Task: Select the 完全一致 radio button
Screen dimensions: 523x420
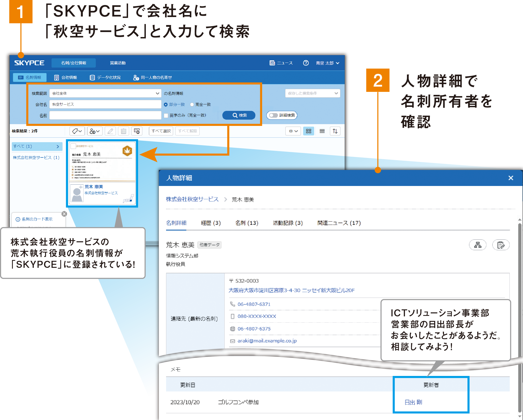Action: [x=192, y=104]
